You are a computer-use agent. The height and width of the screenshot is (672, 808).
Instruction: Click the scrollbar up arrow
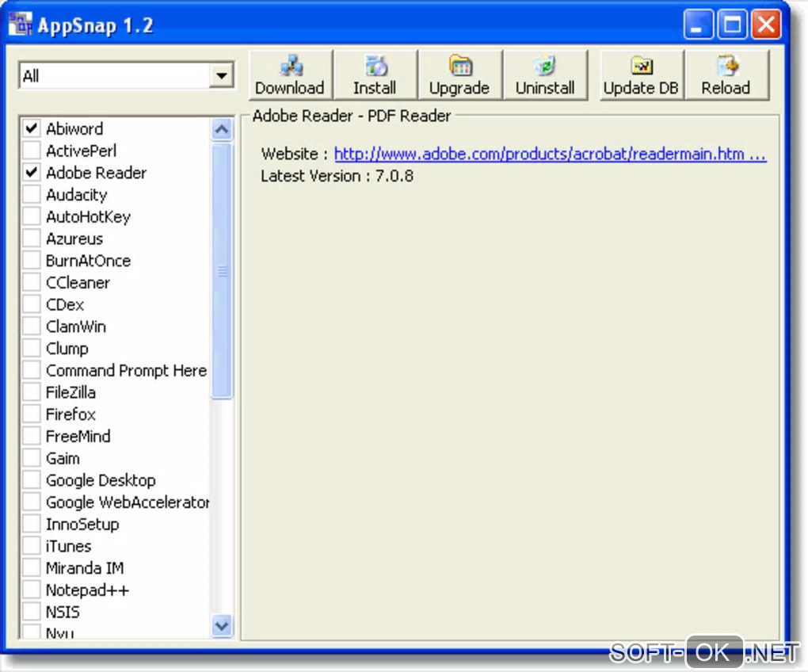[x=222, y=129]
